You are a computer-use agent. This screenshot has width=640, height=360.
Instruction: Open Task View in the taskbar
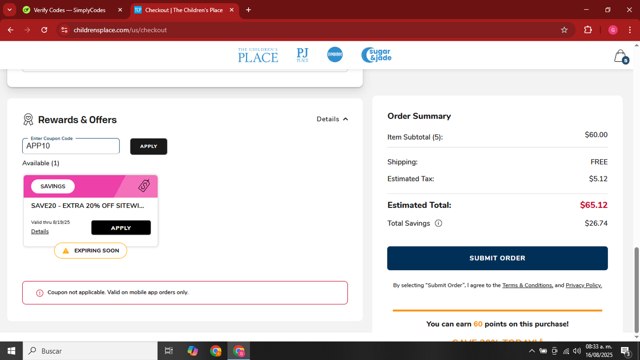click(x=169, y=351)
